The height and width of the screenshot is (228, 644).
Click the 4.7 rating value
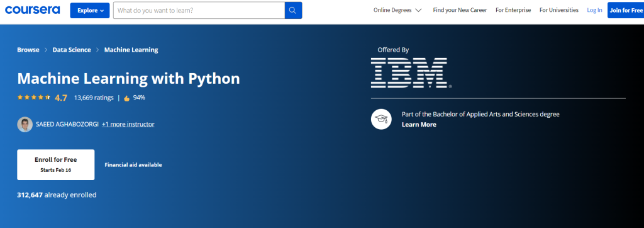(x=61, y=98)
